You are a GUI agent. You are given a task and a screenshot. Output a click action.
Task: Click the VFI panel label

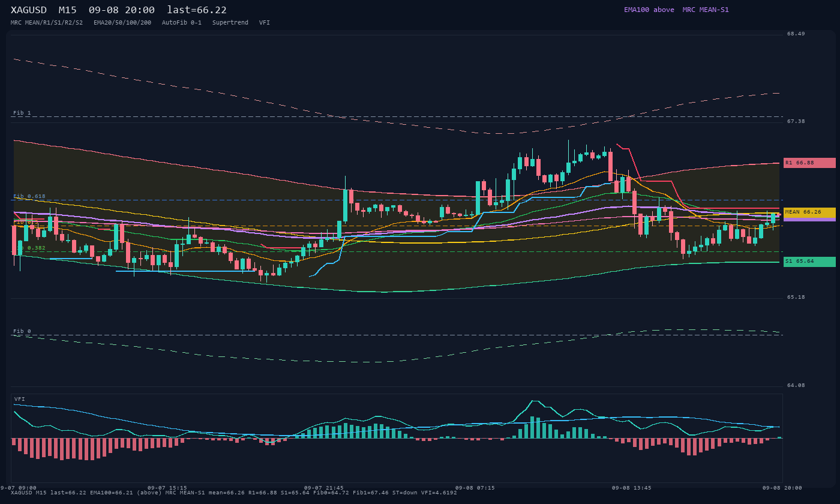(x=20, y=399)
